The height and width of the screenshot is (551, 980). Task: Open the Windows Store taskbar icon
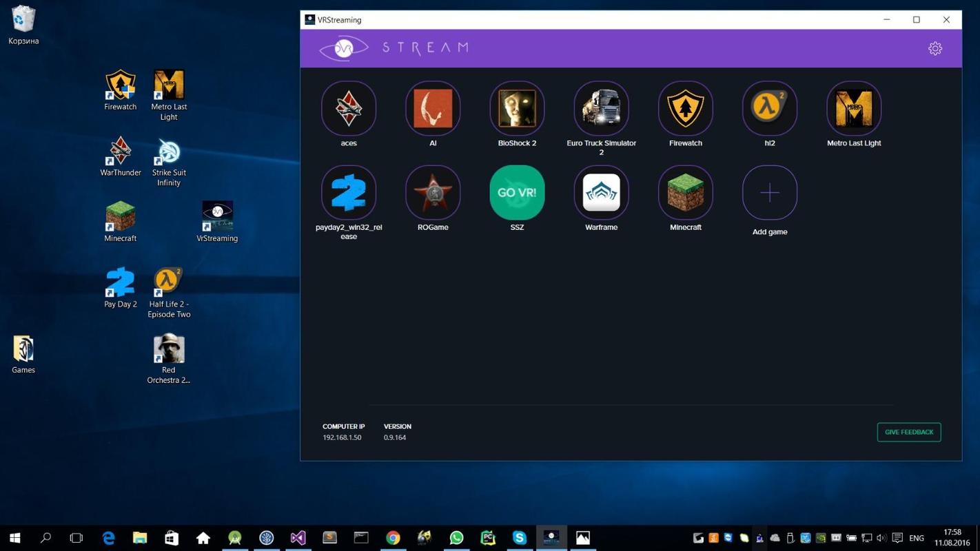click(x=172, y=538)
